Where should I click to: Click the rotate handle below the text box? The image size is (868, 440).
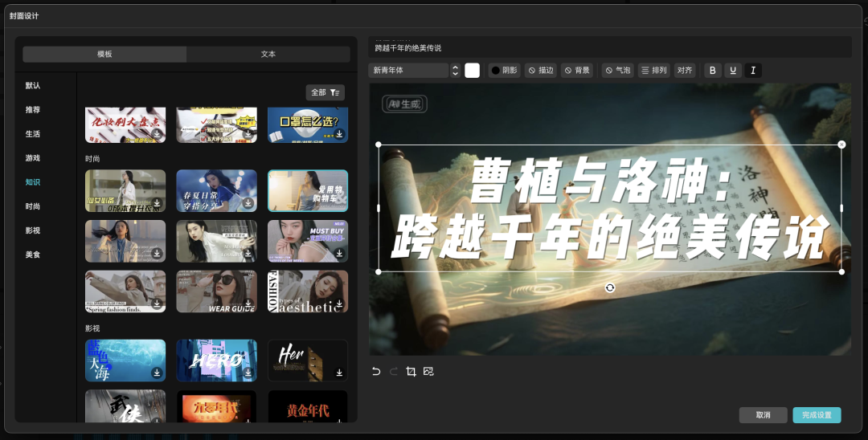point(609,287)
